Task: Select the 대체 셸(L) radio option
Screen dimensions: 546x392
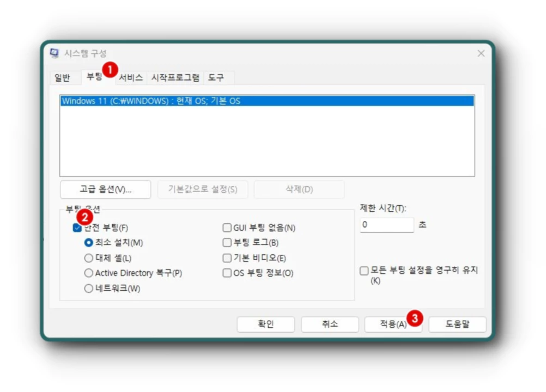Action: pos(88,258)
